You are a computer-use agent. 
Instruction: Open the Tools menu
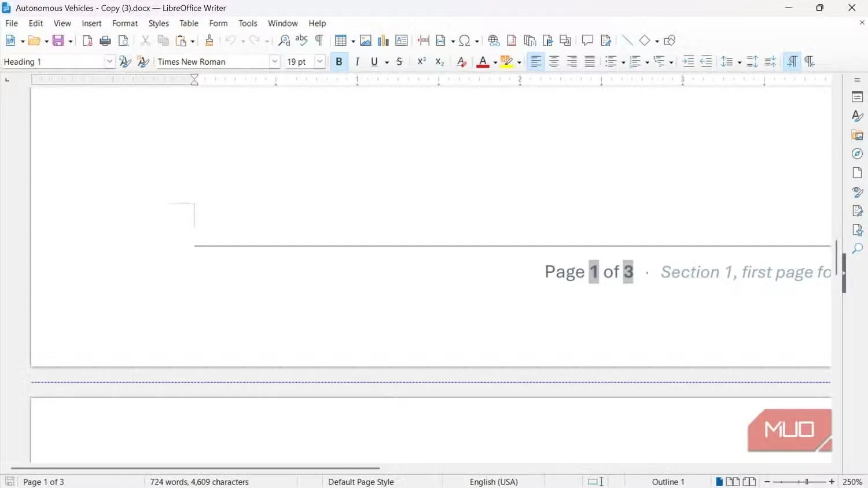point(248,23)
